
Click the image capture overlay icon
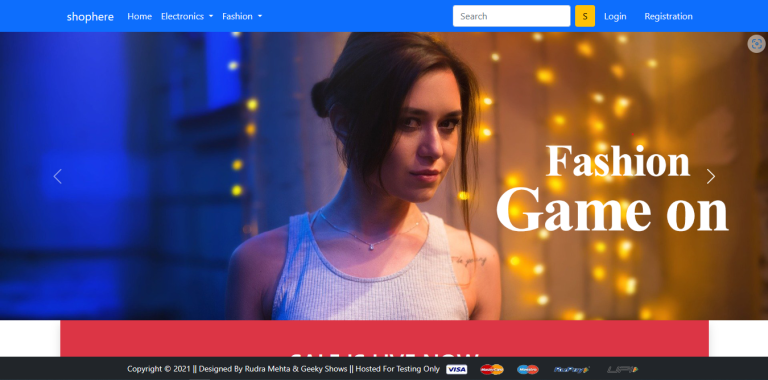coord(757,44)
